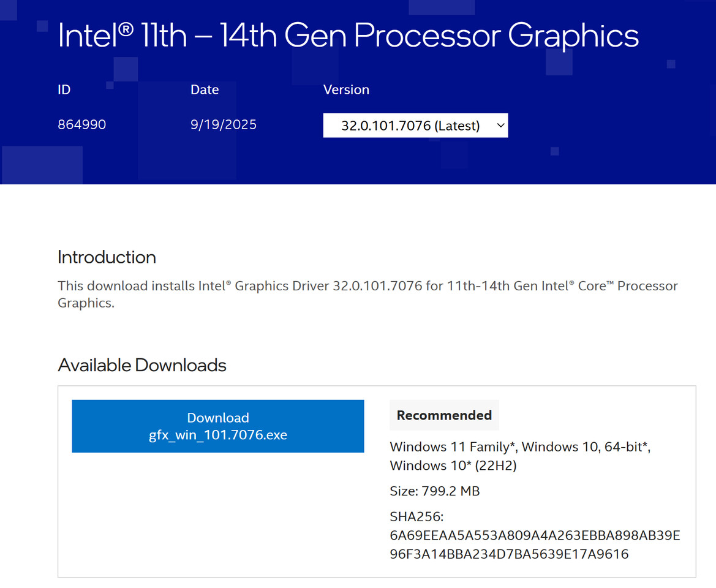Click the ID column label

(x=64, y=89)
